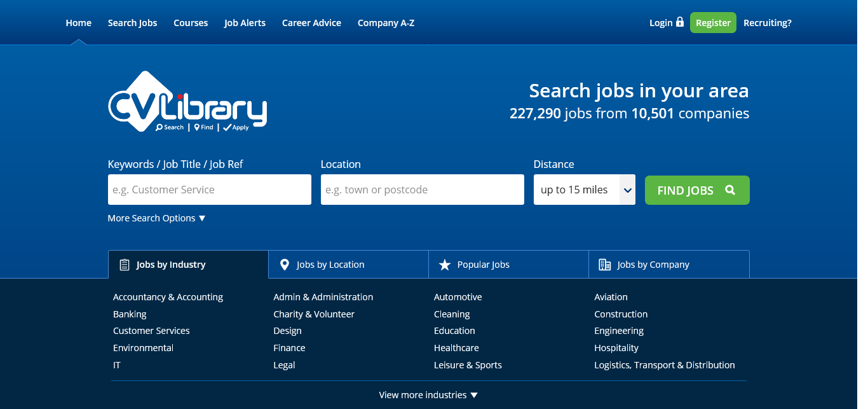Click the map pin icon on Jobs by Location
868x409 pixels.
(285, 265)
